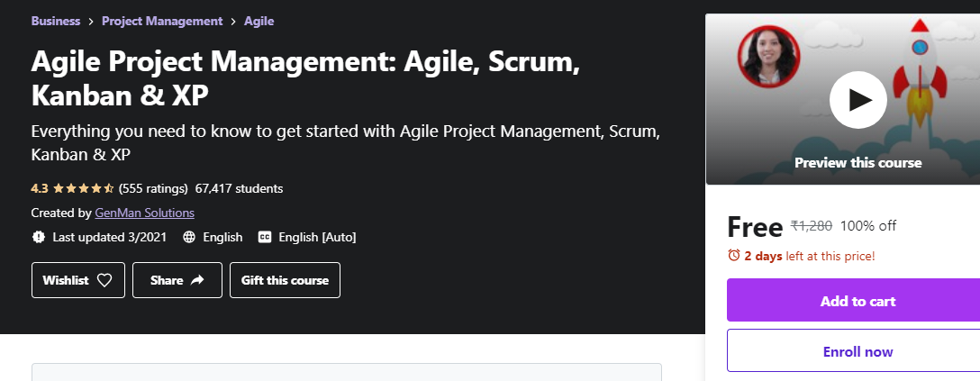Enroll now in the course

[857, 351]
